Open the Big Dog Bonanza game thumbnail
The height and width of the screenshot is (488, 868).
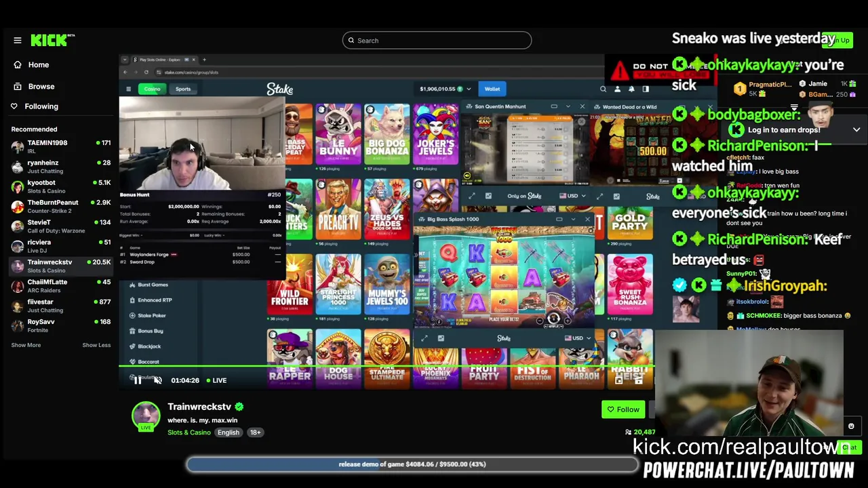point(387,134)
